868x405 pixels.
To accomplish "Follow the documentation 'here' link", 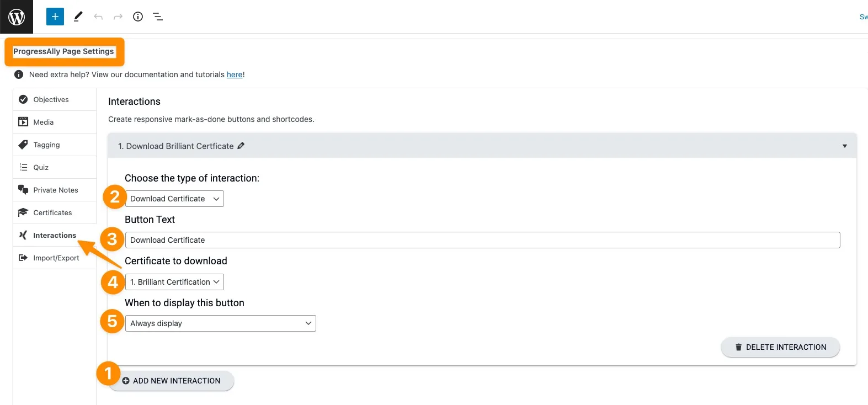I will click(235, 74).
